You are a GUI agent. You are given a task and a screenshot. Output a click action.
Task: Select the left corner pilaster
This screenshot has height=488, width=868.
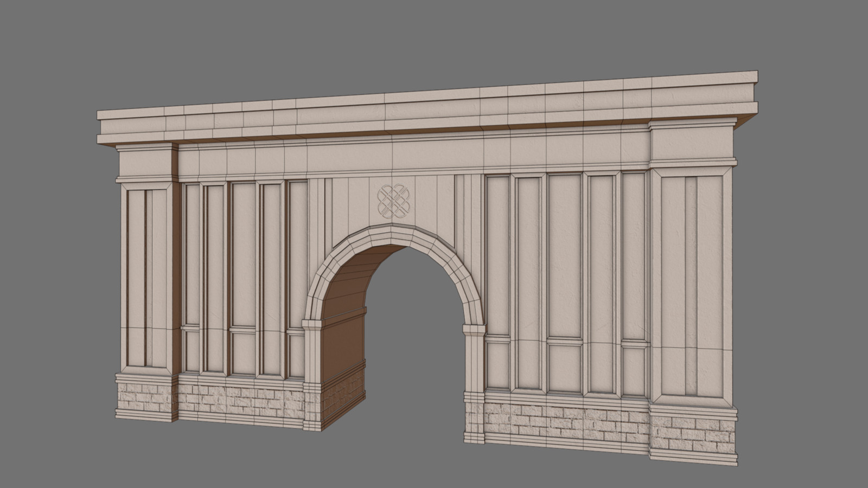point(144,260)
